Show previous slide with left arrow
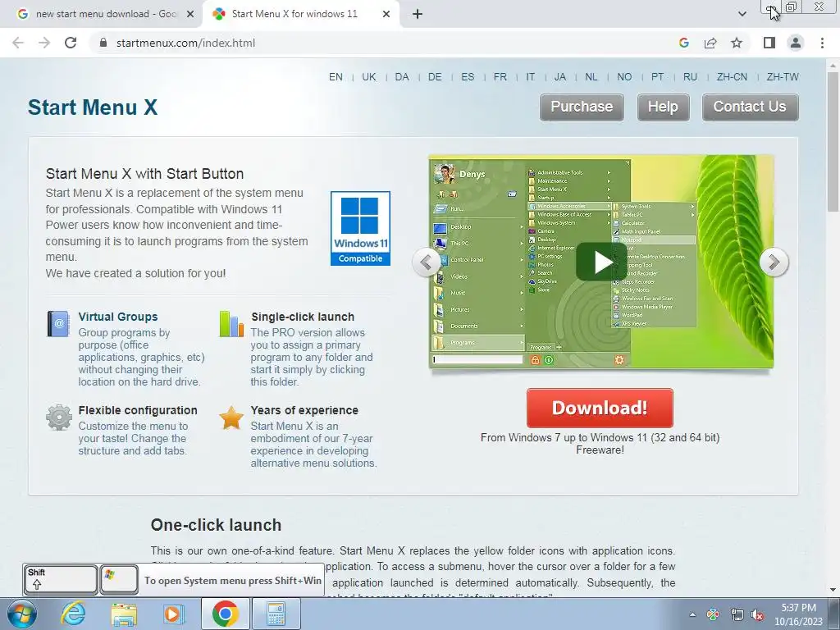This screenshot has width=840, height=630. tap(427, 262)
